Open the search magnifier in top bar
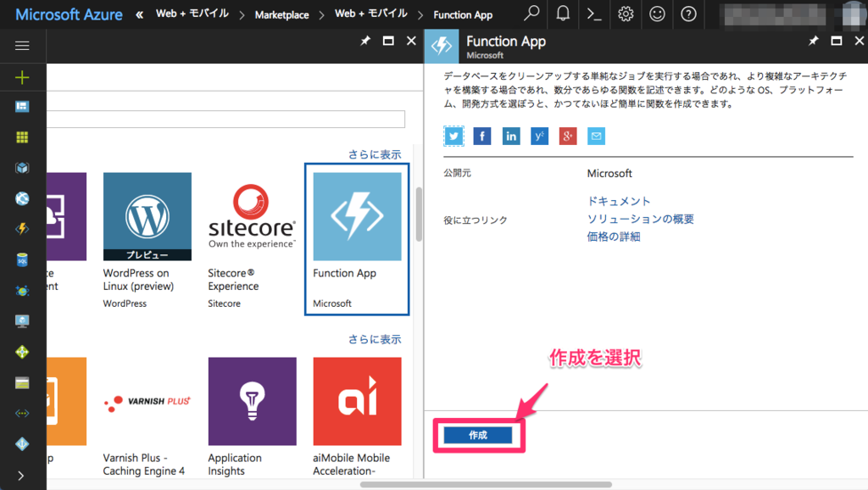 coord(531,14)
